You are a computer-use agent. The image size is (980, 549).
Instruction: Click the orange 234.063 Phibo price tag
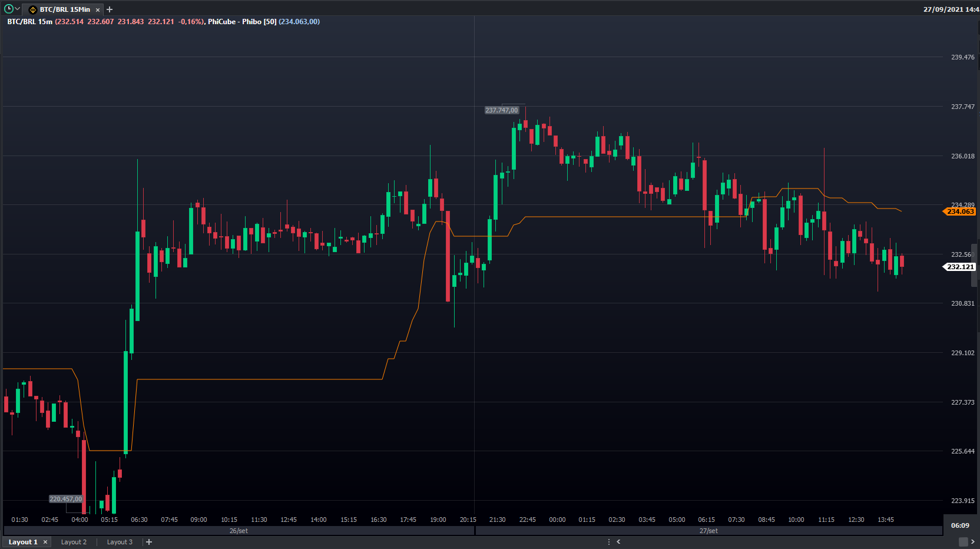tap(960, 211)
